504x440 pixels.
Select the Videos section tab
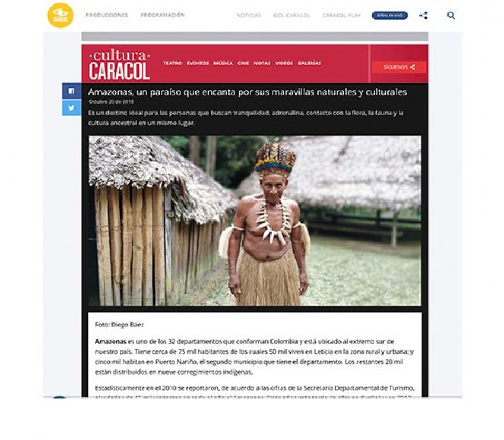284,63
